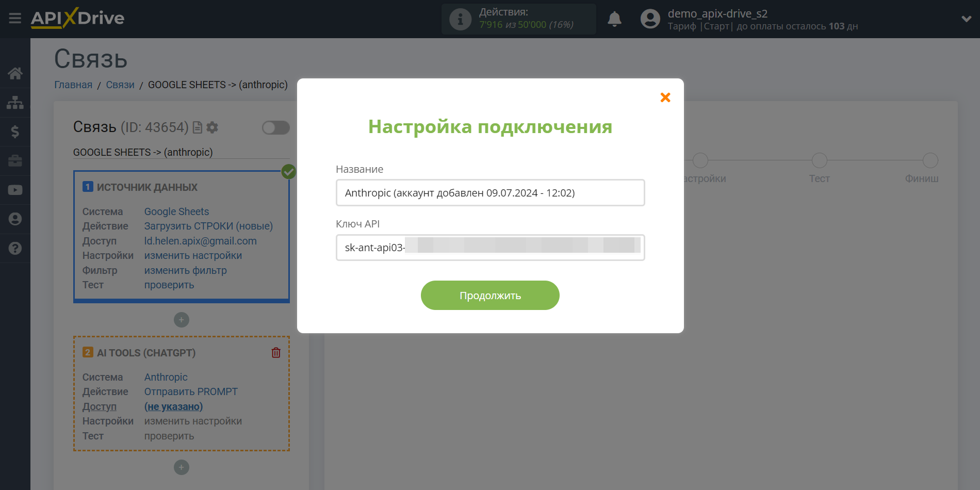Open the Google Sheets system link
This screenshot has height=490, width=980.
[x=176, y=211]
